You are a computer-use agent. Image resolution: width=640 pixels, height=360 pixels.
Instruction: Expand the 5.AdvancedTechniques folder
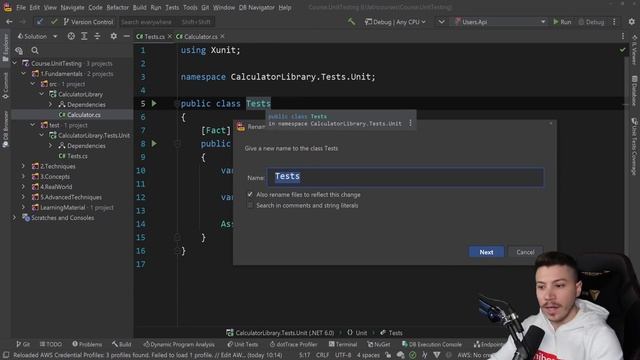24,197
